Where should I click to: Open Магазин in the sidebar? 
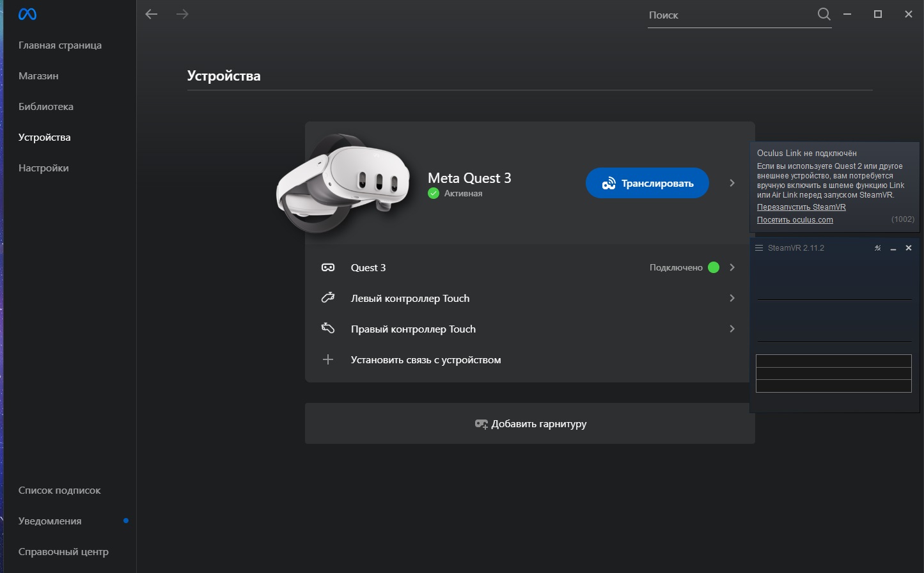38,76
